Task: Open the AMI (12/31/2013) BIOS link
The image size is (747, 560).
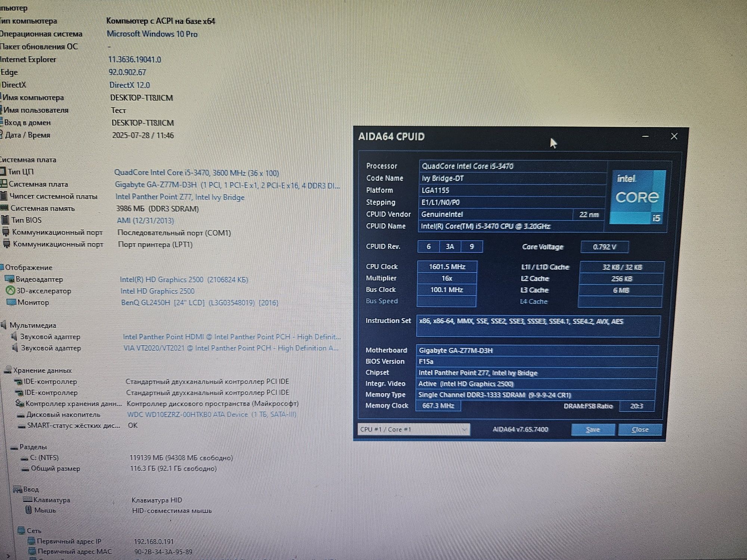Action: pyautogui.click(x=145, y=221)
